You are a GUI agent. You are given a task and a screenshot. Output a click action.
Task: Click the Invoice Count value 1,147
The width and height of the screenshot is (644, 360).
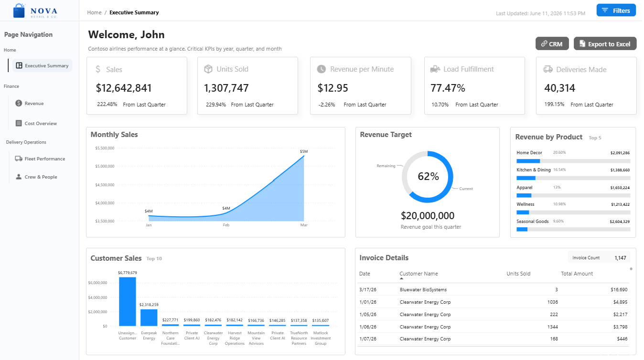tap(620, 258)
